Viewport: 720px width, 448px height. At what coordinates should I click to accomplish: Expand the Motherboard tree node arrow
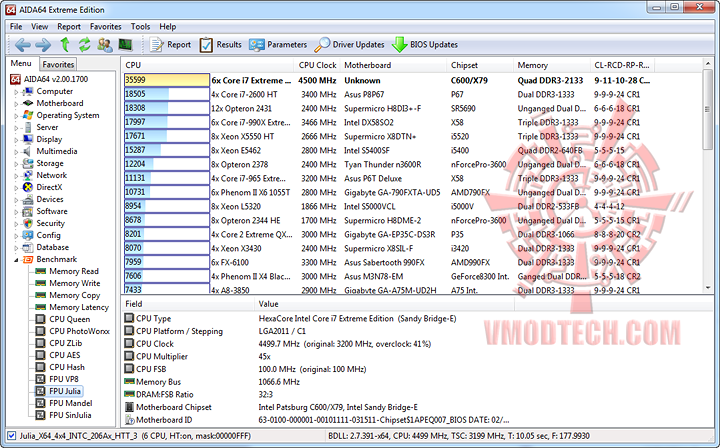click(16, 104)
